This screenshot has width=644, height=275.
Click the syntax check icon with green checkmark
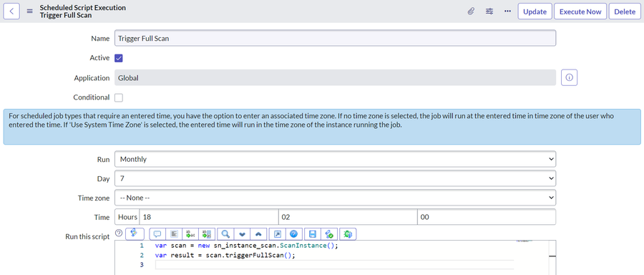pyautogui.click(x=329, y=234)
